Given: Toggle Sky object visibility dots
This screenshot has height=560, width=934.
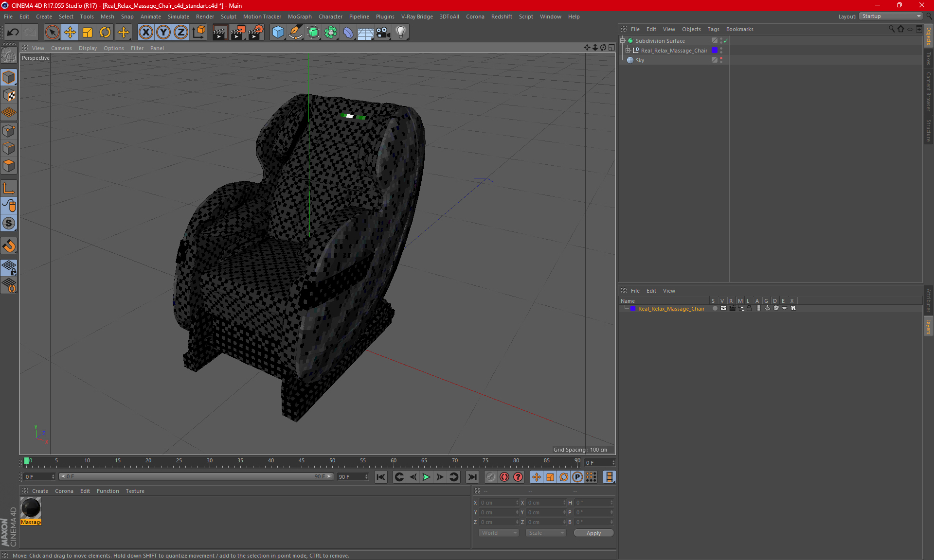Looking at the screenshot, I should (x=721, y=60).
